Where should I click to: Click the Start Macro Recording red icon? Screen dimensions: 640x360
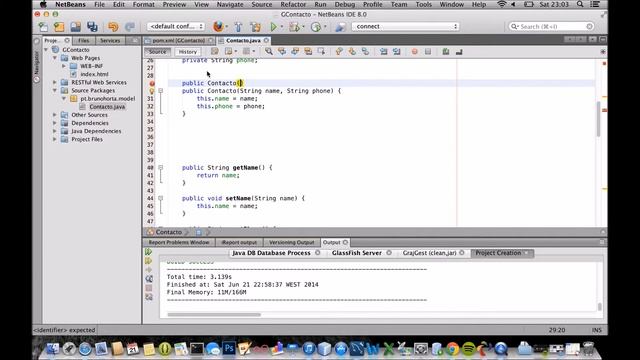(415, 51)
